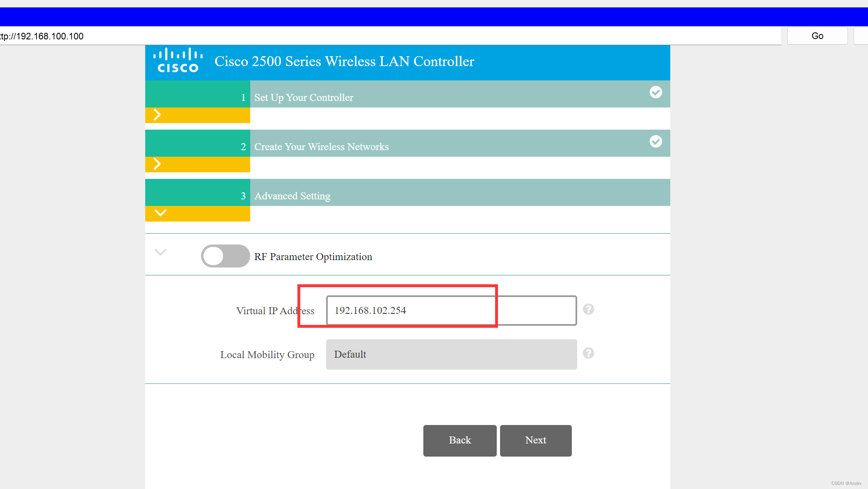Click the Go button
This screenshot has width=868, height=489.
817,35
